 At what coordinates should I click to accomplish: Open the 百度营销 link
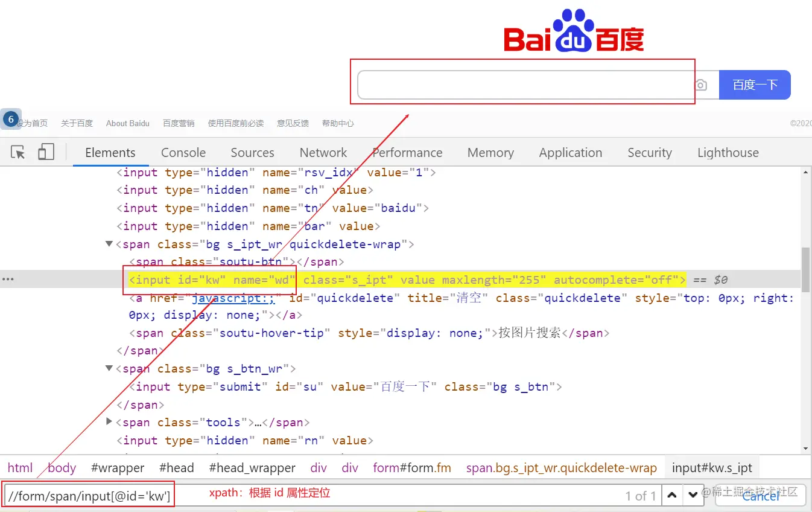point(179,123)
